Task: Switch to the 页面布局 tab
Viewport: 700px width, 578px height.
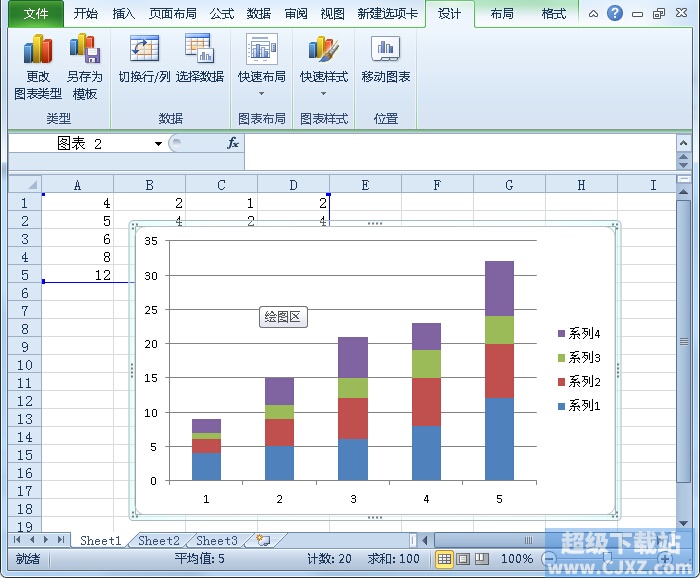Action: 173,14
